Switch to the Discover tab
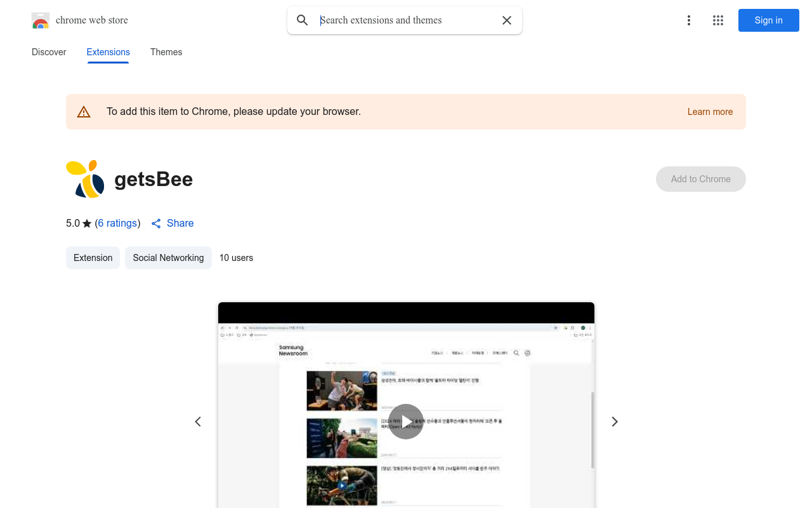This screenshot has height=508, width=812. (x=49, y=52)
